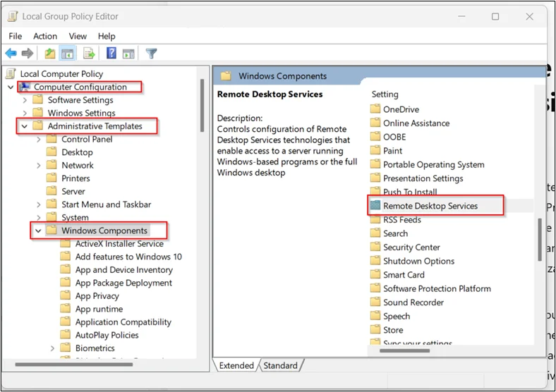Open the File menu

coord(16,36)
